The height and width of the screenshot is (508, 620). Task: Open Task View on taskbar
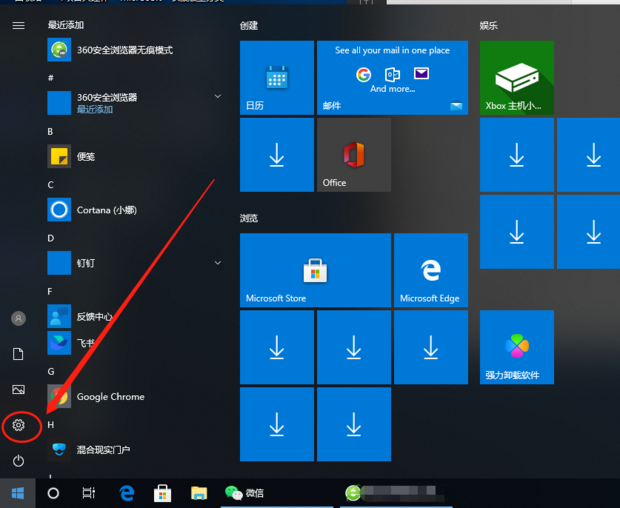89,493
